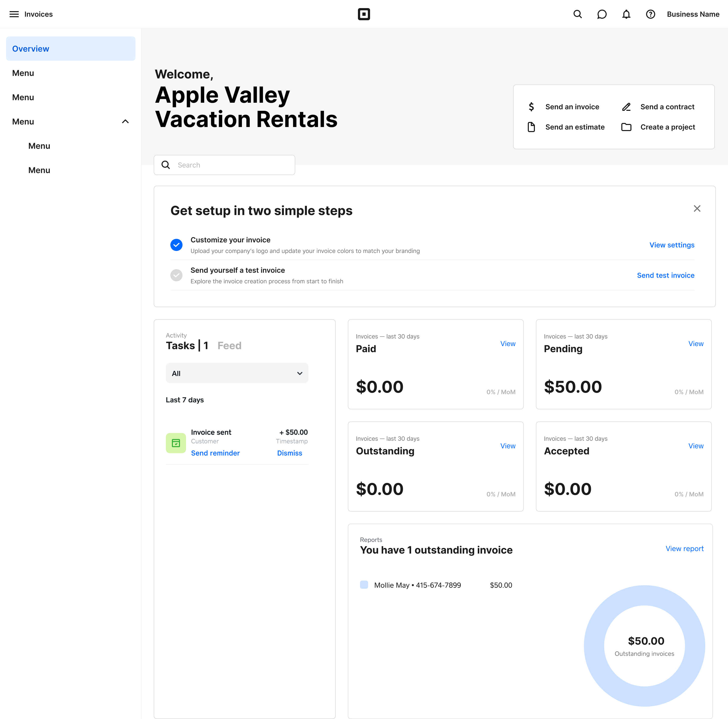Click the pencil icon for Send a contract
Screen dimensions: 728x719
point(626,107)
